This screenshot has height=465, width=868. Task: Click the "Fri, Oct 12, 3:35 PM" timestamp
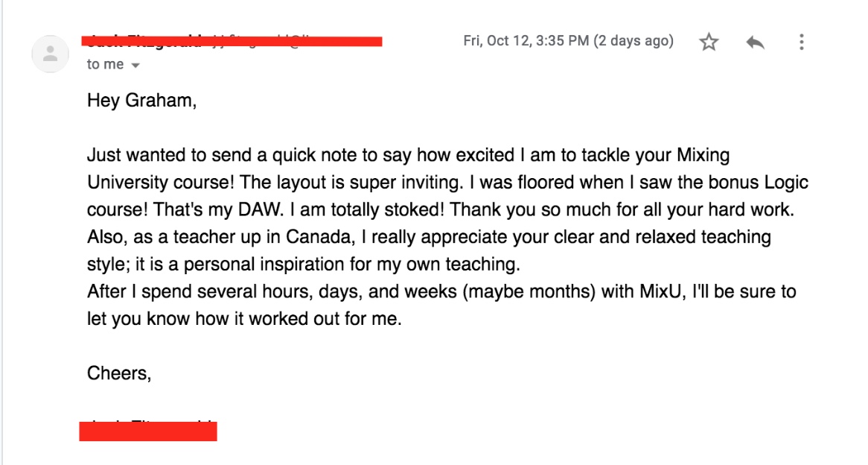pos(526,41)
